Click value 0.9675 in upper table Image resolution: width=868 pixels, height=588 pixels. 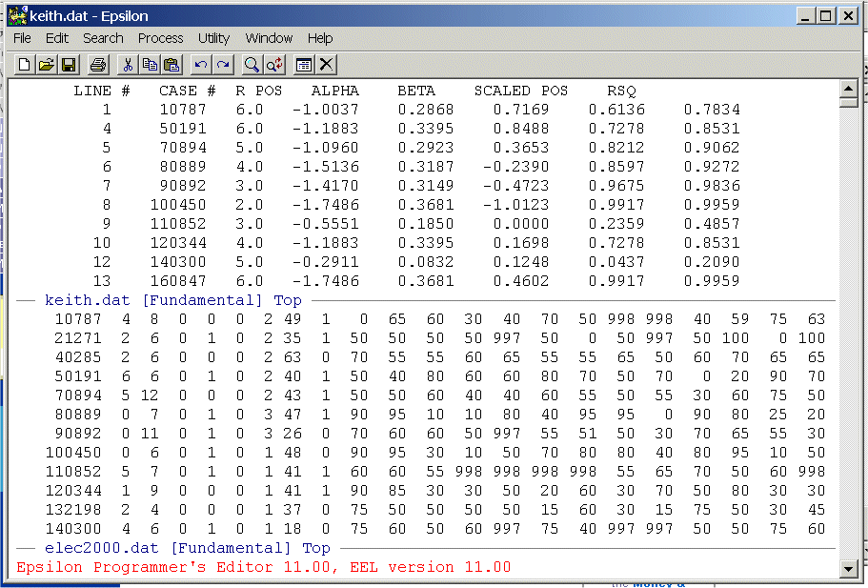click(x=616, y=186)
